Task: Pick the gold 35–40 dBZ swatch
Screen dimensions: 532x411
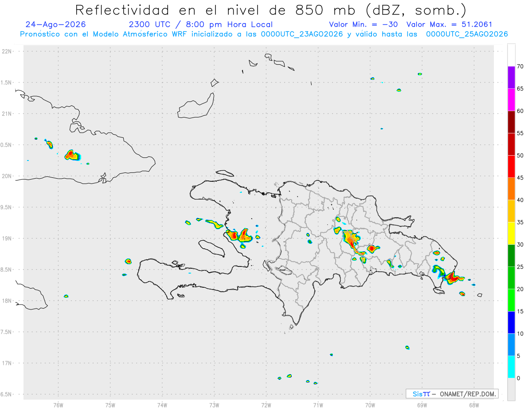Action: [x=511, y=211]
